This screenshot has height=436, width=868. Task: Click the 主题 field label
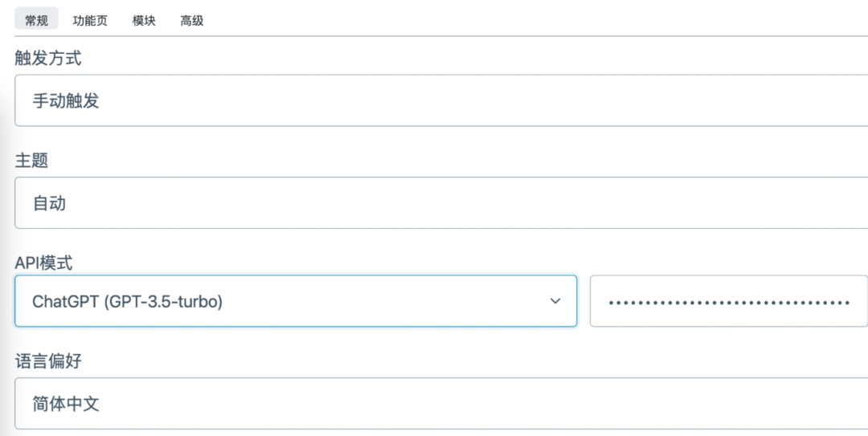click(31, 161)
